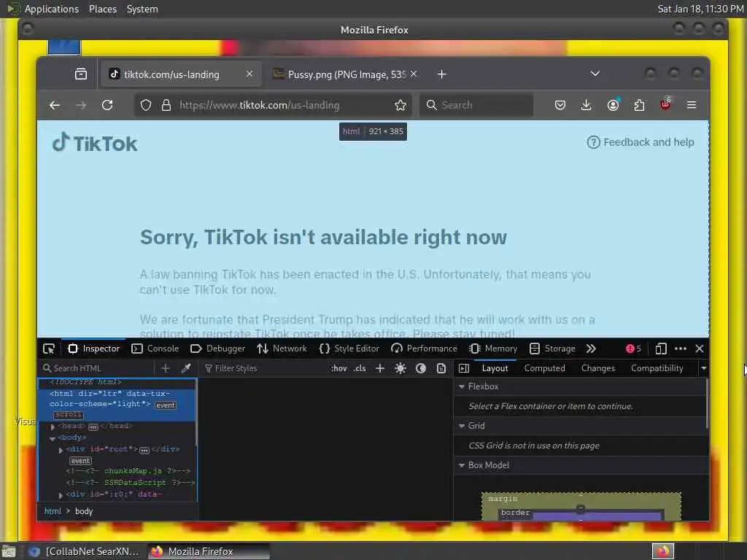This screenshot has height=560, width=747.
Task: Click the padlock site security icon
Action: click(166, 105)
